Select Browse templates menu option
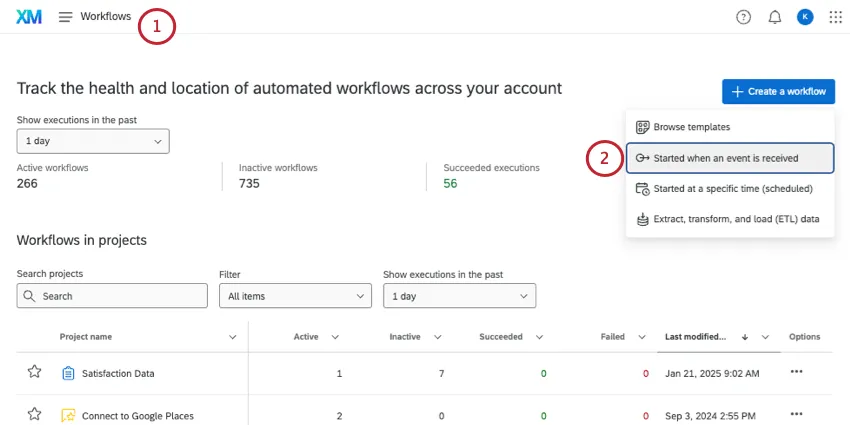850x425 pixels. pos(691,127)
